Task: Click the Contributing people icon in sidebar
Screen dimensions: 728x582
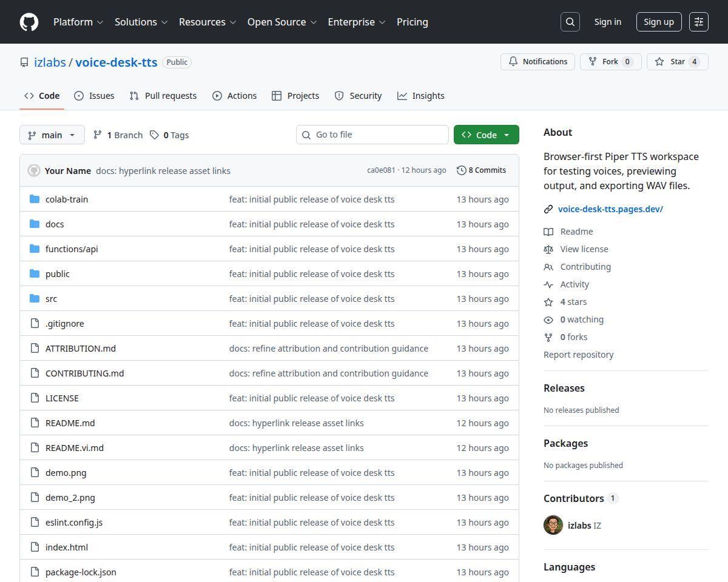Action: click(x=548, y=266)
